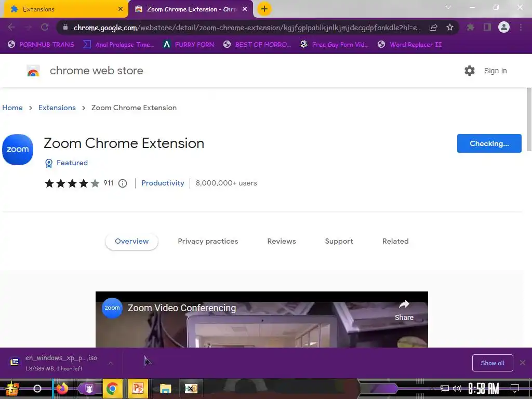This screenshot has width=532, height=399.
Task: Toggle the browser side panel
Action: (x=487, y=27)
